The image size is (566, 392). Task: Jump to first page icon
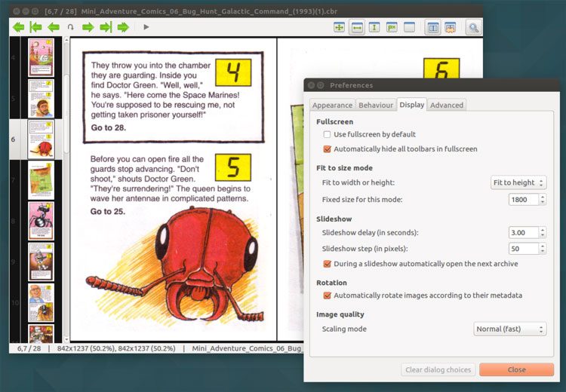click(35, 27)
